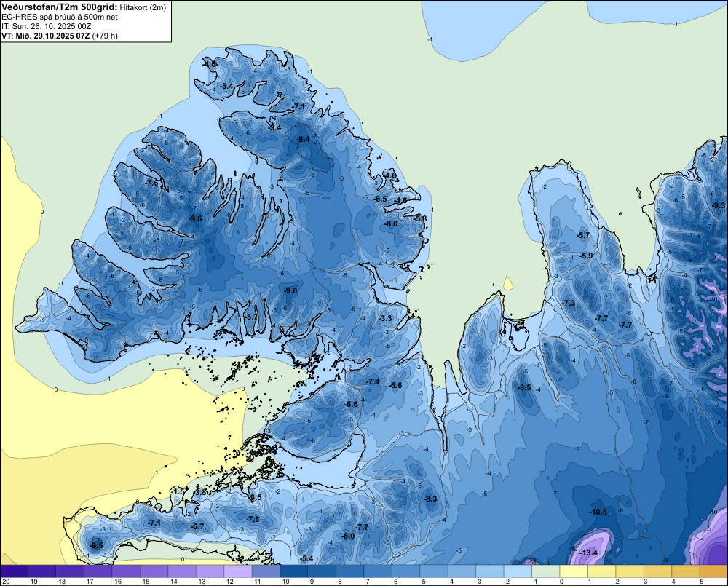The height and width of the screenshot is (586, 728).
Task: Click the -6.7 temperature value on the map
Action: [x=197, y=526]
